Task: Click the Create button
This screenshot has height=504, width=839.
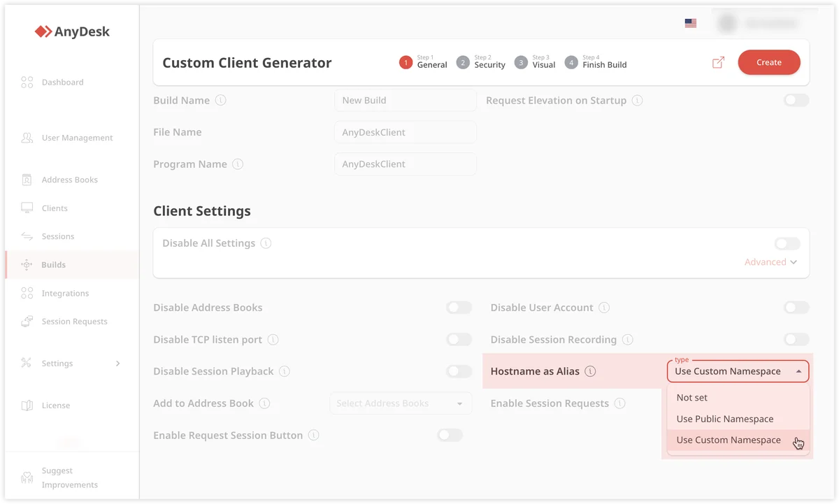Action: point(769,62)
